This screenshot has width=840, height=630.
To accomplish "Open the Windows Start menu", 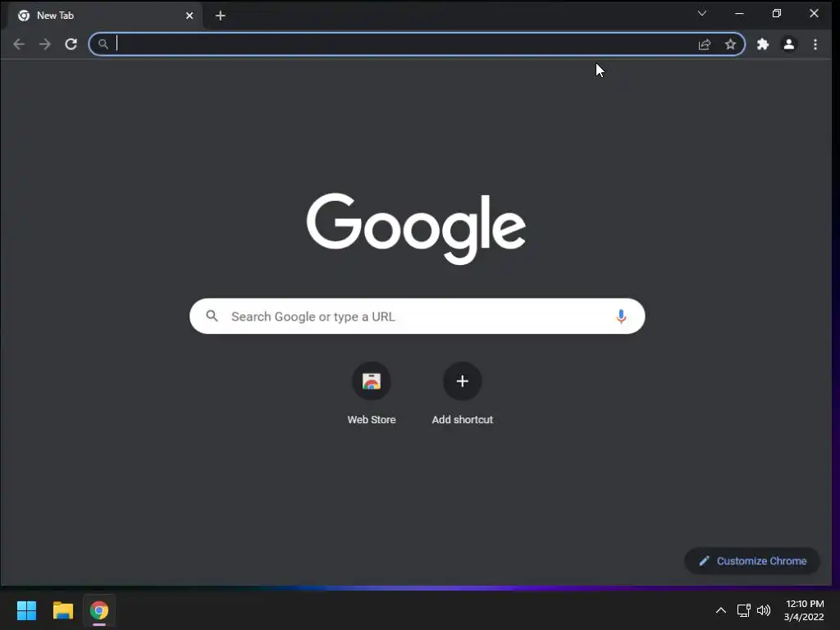I will pyautogui.click(x=26, y=610).
